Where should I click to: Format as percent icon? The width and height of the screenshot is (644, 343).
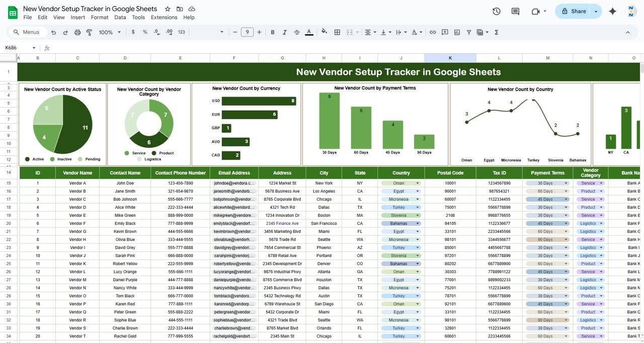point(145,32)
